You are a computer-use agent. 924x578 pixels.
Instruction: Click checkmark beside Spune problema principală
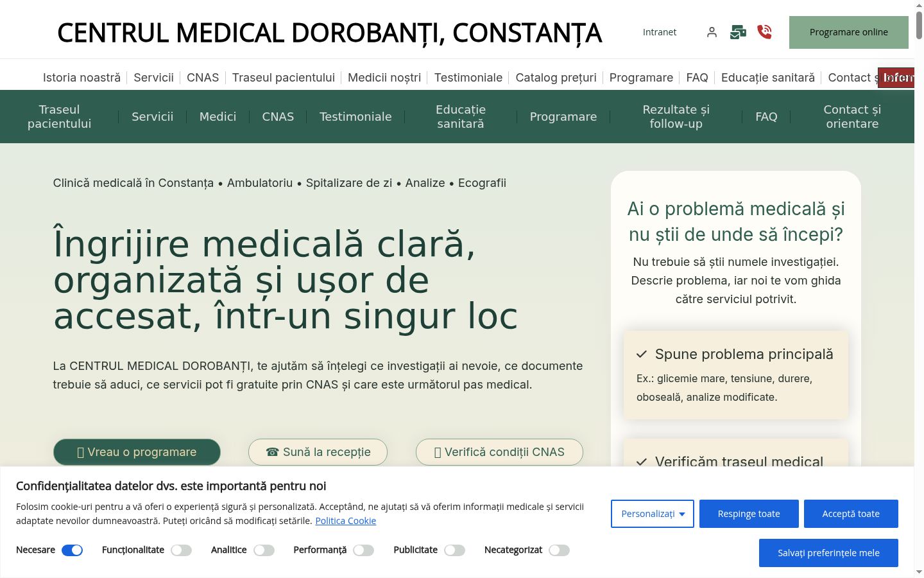coord(642,354)
